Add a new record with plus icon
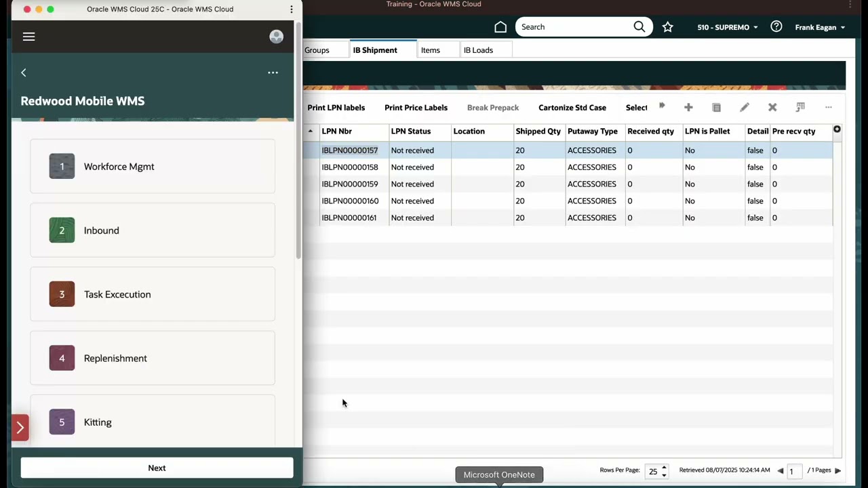This screenshot has width=868, height=488. (688, 107)
